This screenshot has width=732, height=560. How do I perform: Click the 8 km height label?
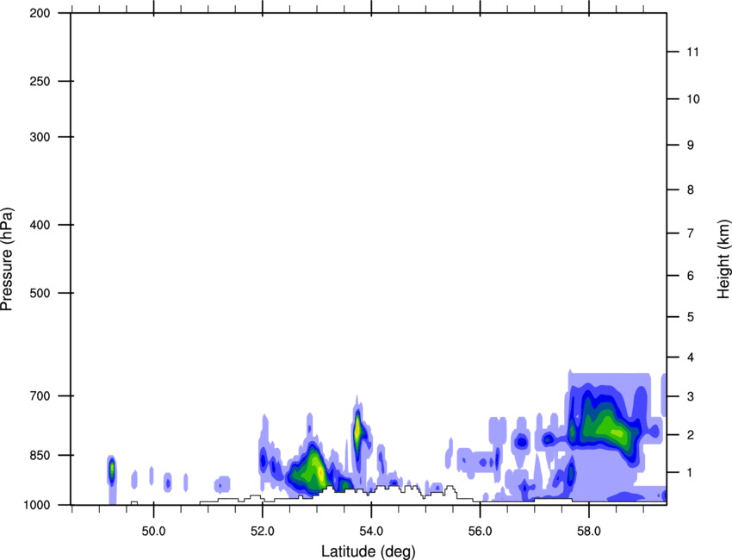point(691,190)
